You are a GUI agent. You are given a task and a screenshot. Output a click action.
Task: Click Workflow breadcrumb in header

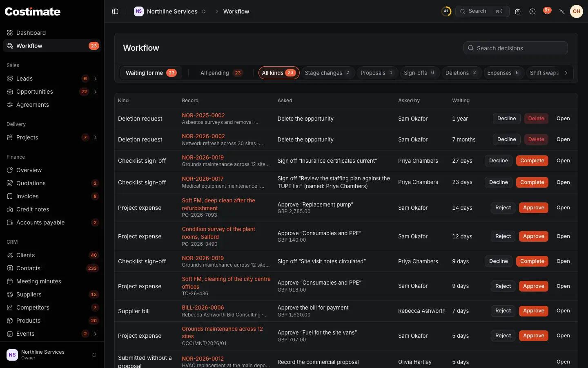point(236,11)
